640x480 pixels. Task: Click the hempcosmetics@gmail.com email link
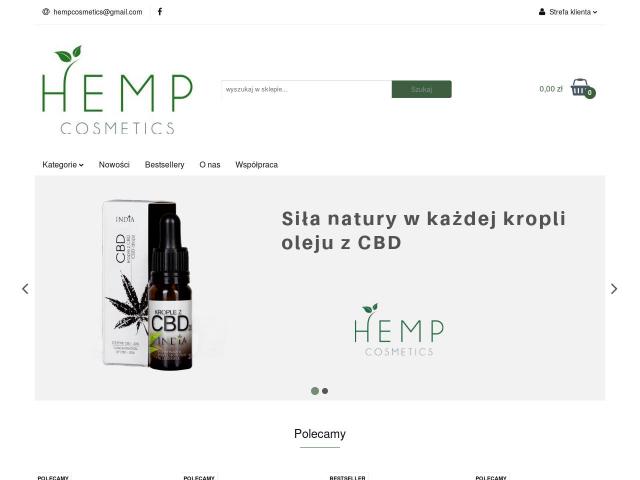(98, 12)
